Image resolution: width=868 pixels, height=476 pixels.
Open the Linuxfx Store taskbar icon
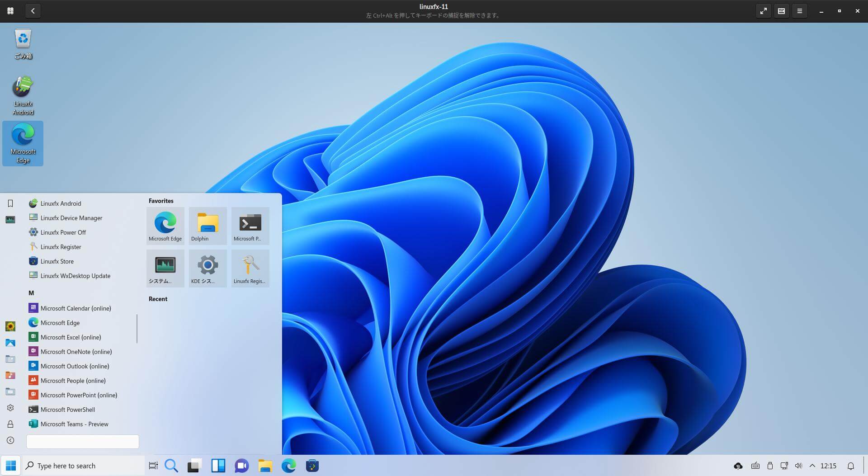[312, 466]
